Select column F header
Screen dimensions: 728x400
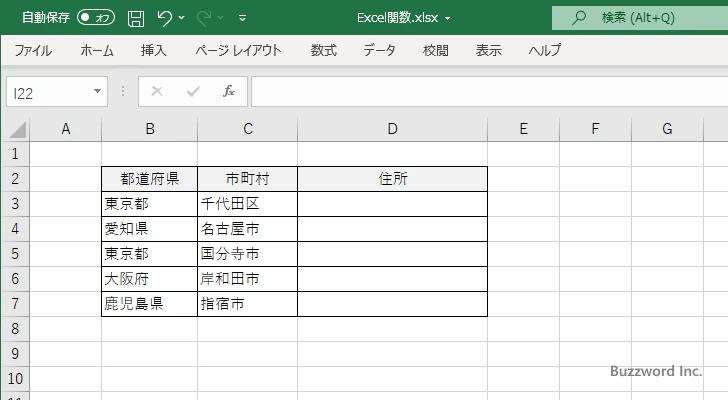click(x=595, y=129)
